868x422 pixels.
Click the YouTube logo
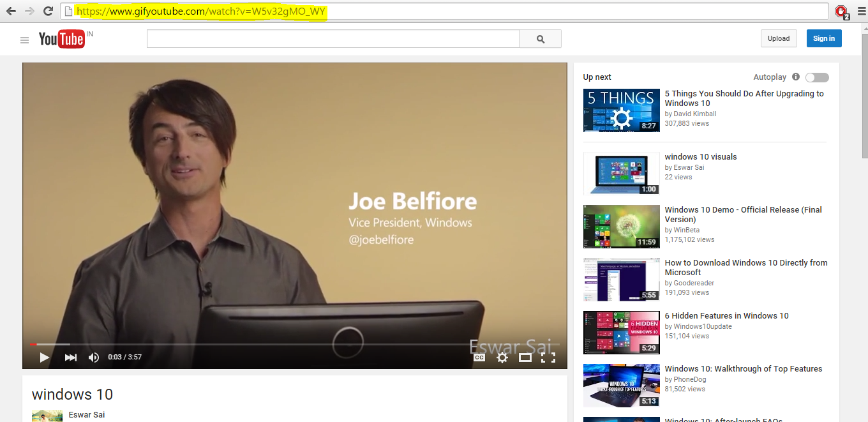[x=62, y=39]
